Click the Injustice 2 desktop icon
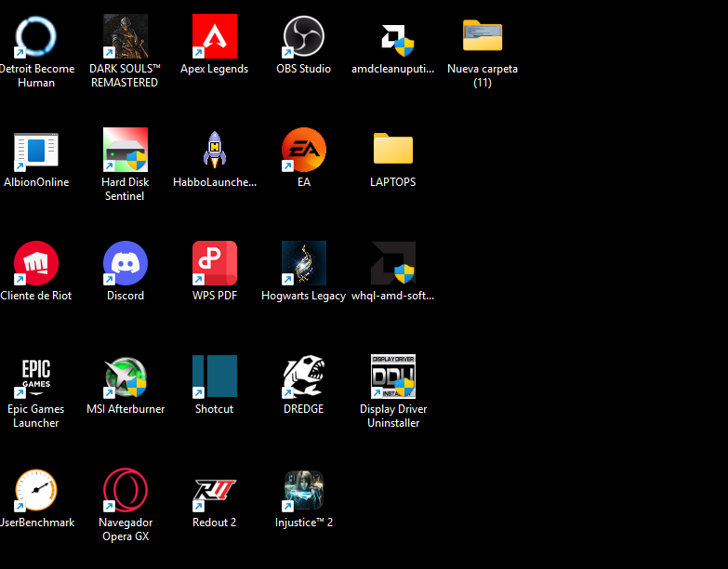Viewport: 728px width, 569px height. coord(304,490)
